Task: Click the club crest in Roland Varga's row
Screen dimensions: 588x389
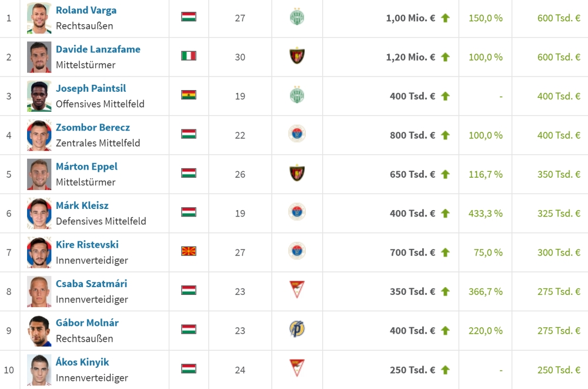Action: point(297,17)
